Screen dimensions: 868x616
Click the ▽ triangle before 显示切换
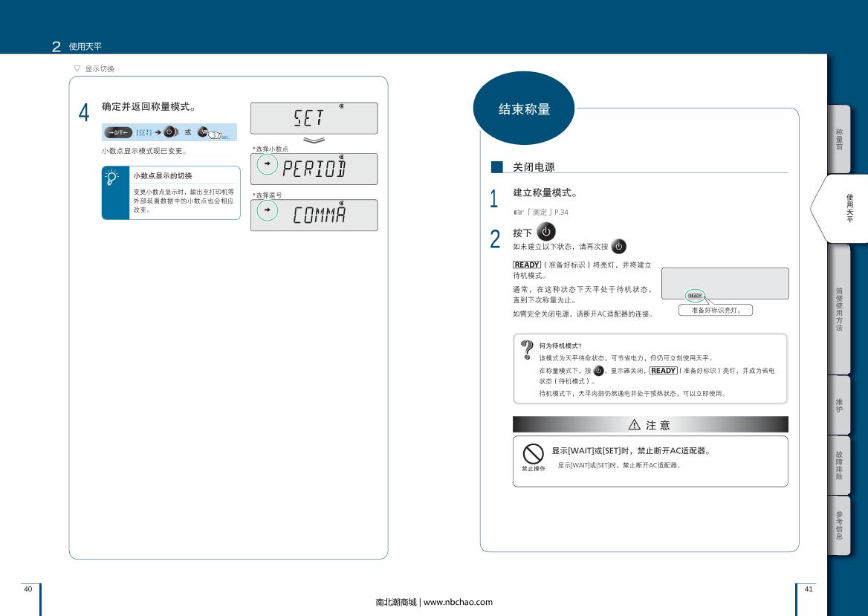[77, 69]
